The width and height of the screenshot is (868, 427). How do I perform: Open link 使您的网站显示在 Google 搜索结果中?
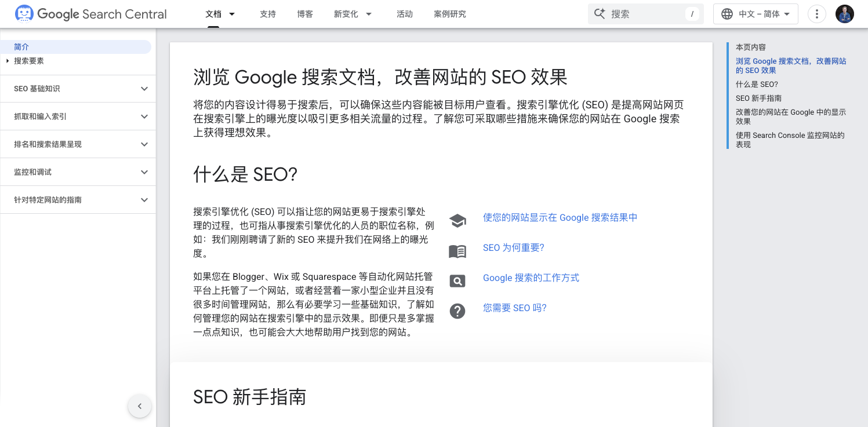tap(560, 217)
